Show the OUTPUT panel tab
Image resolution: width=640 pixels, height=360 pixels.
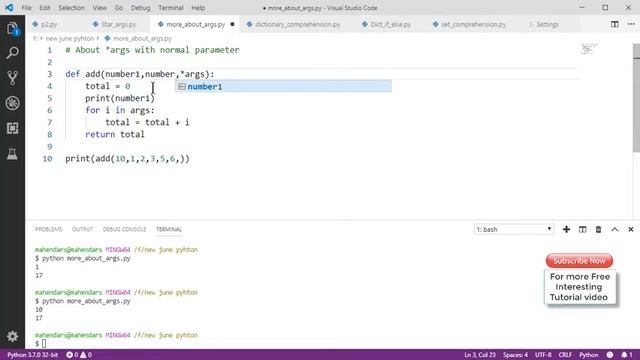click(82, 229)
